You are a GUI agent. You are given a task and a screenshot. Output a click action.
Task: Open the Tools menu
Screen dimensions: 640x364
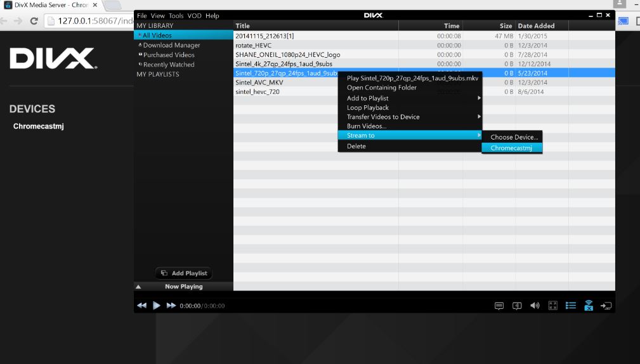[x=176, y=15]
